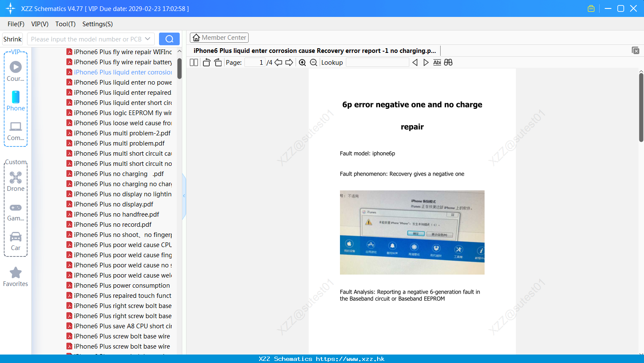644x363 pixels.
Task: Open iPhone6 Plus repaired touch function file
Action: pyautogui.click(x=119, y=296)
